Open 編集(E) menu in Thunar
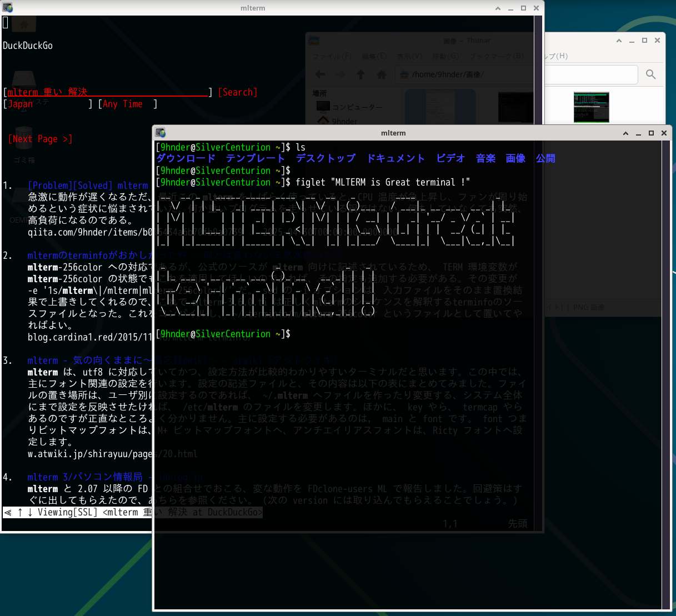Screen dimensions: 676x616 tap(374, 56)
